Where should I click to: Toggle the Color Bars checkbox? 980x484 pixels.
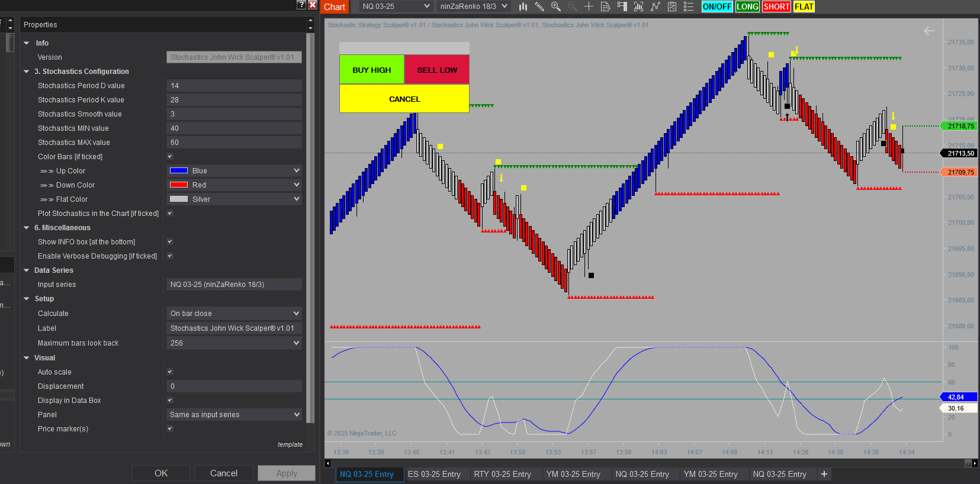(170, 157)
